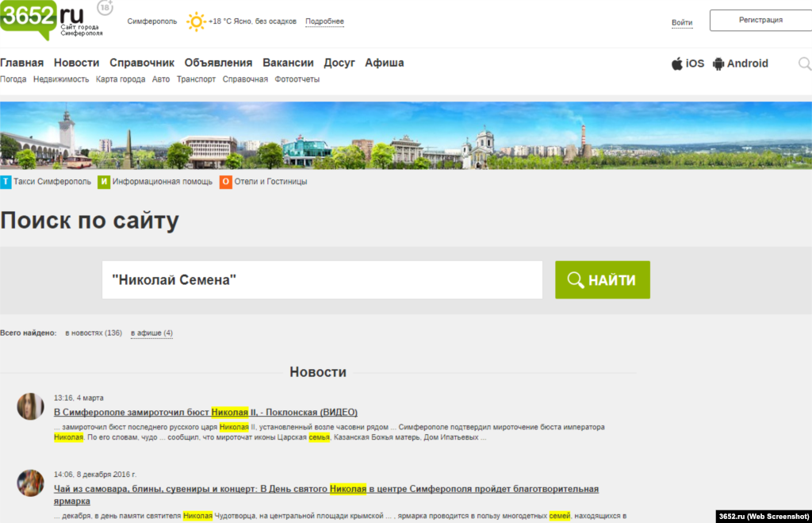
Task: Expand weather details via Подробнее
Action: 324,21
